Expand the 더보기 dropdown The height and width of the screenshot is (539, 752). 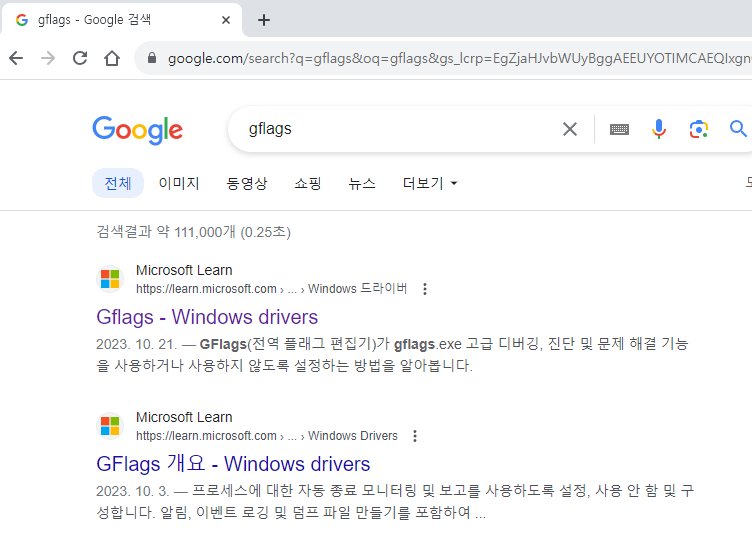pos(430,183)
